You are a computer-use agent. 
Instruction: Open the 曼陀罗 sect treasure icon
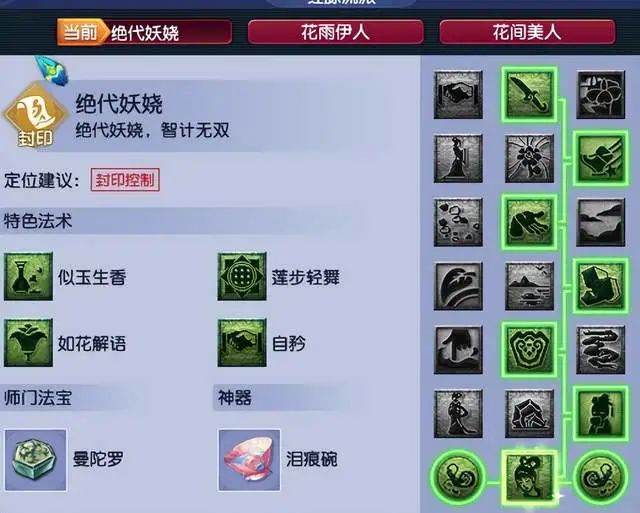click(x=36, y=460)
